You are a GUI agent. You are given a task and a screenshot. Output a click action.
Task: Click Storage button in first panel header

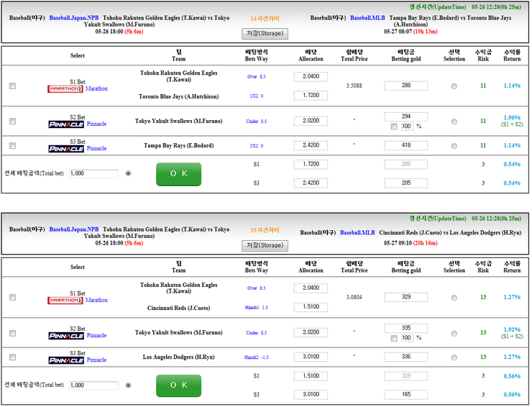(265, 34)
